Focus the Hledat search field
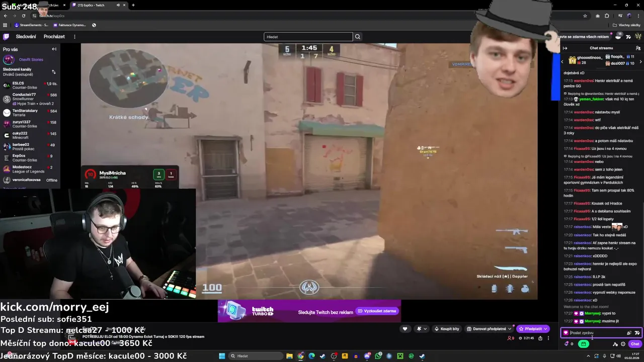 point(308,37)
